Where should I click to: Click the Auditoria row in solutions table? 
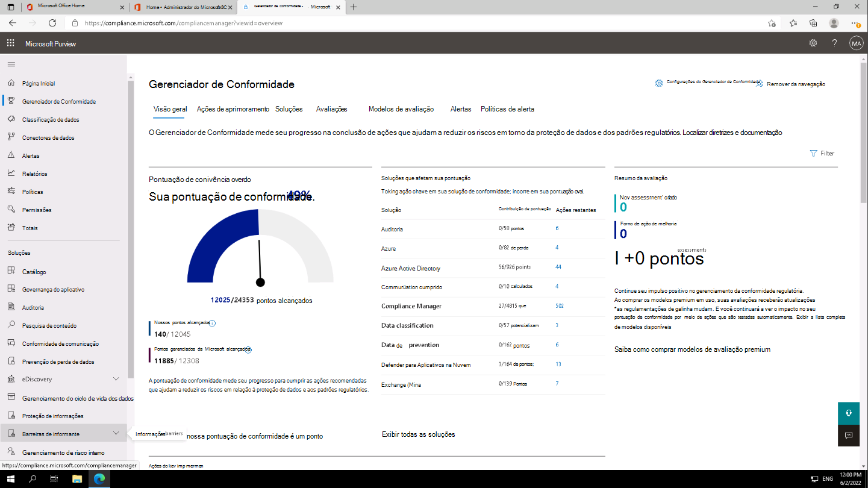pos(493,229)
